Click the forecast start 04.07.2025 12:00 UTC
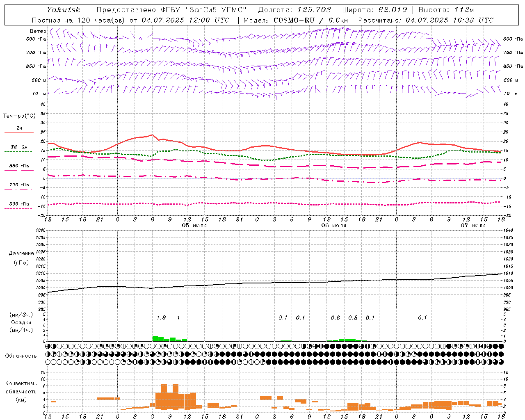 coord(185,20)
